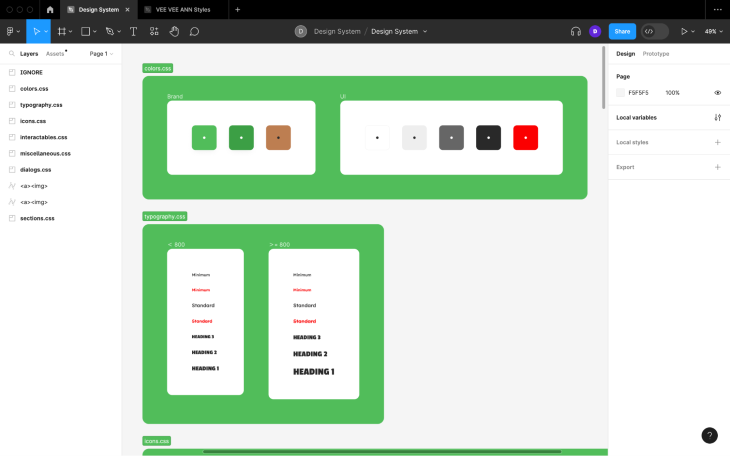Click the page hex value field
The width and height of the screenshot is (730, 456).
click(638, 93)
